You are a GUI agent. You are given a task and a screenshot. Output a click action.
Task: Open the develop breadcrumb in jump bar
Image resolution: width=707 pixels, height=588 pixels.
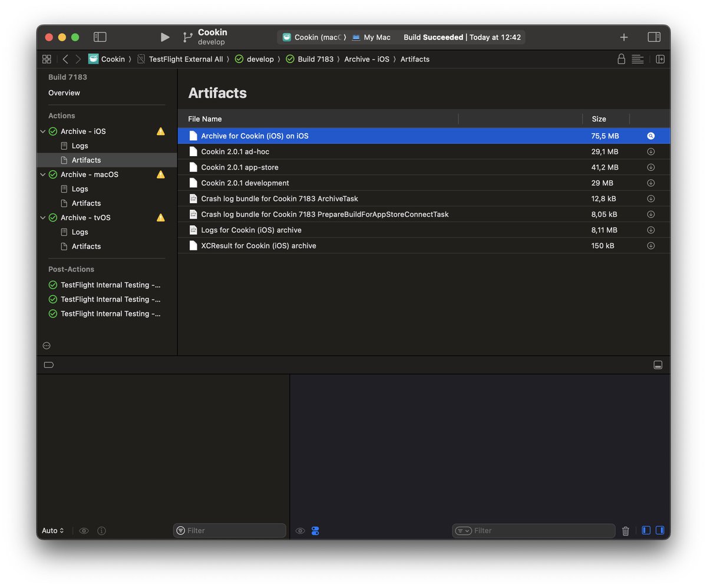coord(255,59)
